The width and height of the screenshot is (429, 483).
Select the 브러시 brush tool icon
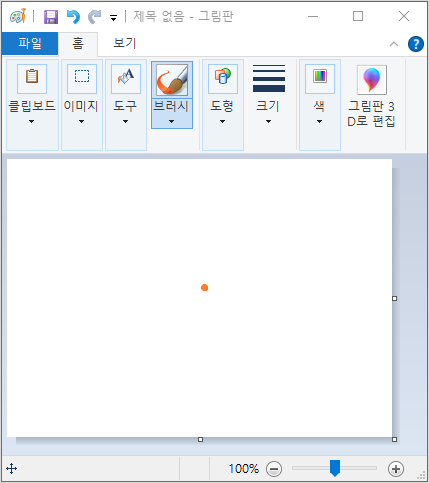(172, 80)
